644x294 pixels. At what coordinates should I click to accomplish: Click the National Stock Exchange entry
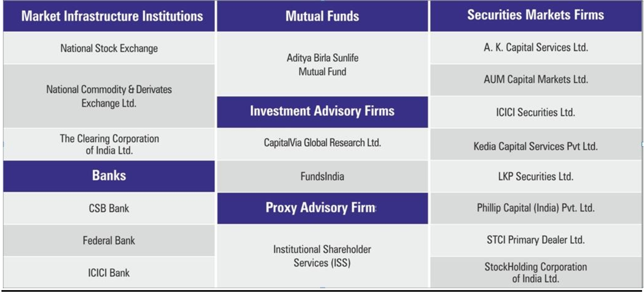109,48
